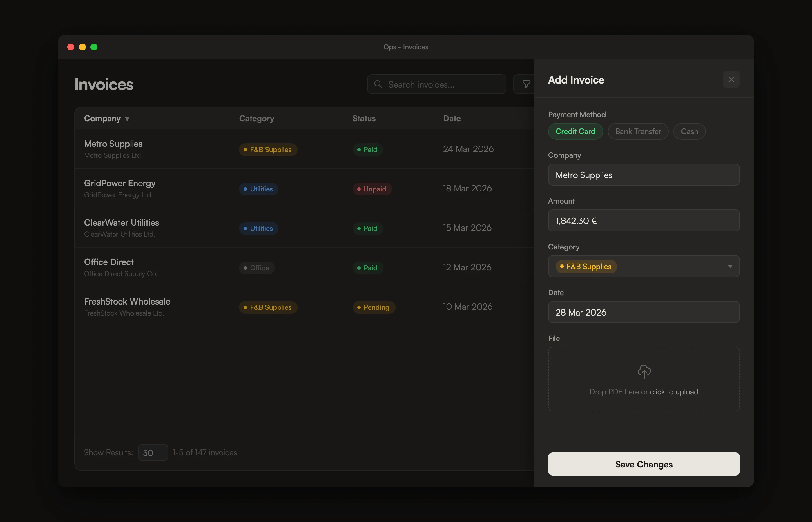Click the F&B Supplies chip in Category field
The height and width of the screenshot is (522, 812).
pyautogui.click(x=586, y=267)
